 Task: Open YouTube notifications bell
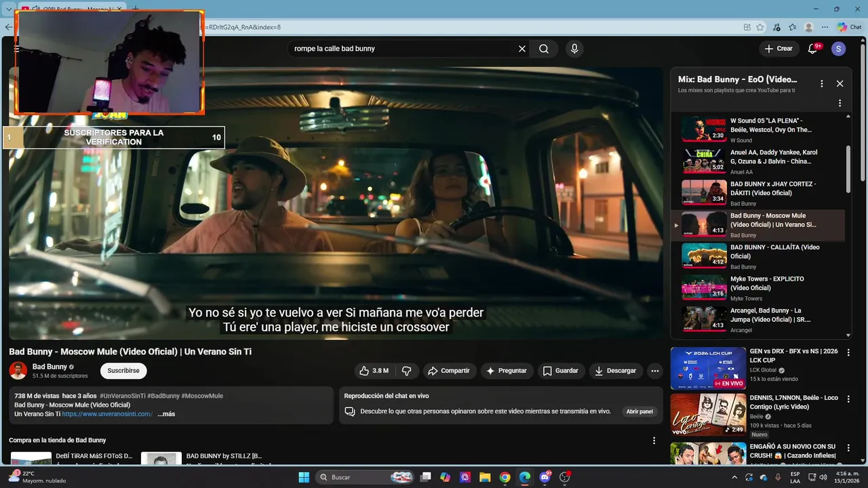point(812,49)
